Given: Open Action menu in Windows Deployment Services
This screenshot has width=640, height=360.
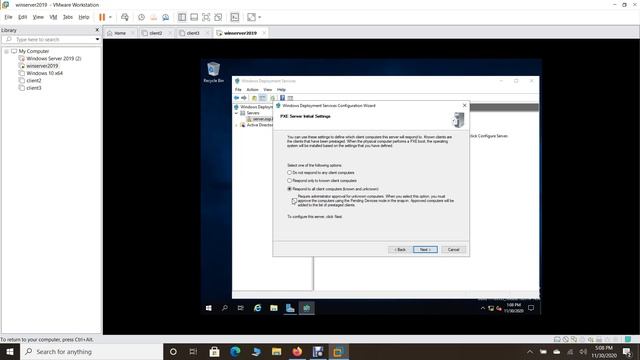Looking at the screenshot, I should pyautogui.click(x=252, y=89).
